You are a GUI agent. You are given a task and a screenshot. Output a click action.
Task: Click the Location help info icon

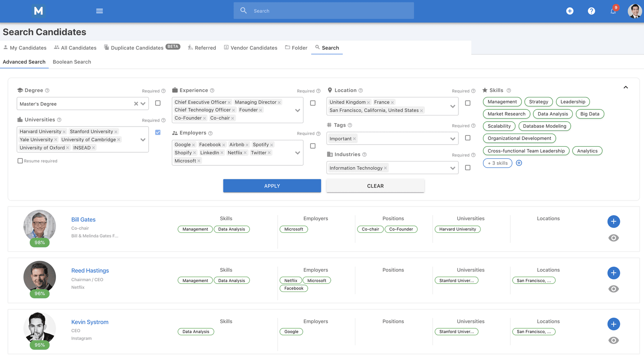360,91
